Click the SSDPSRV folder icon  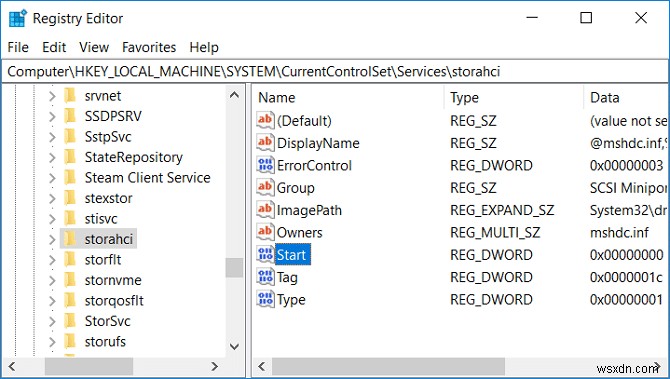coord(70,116)
